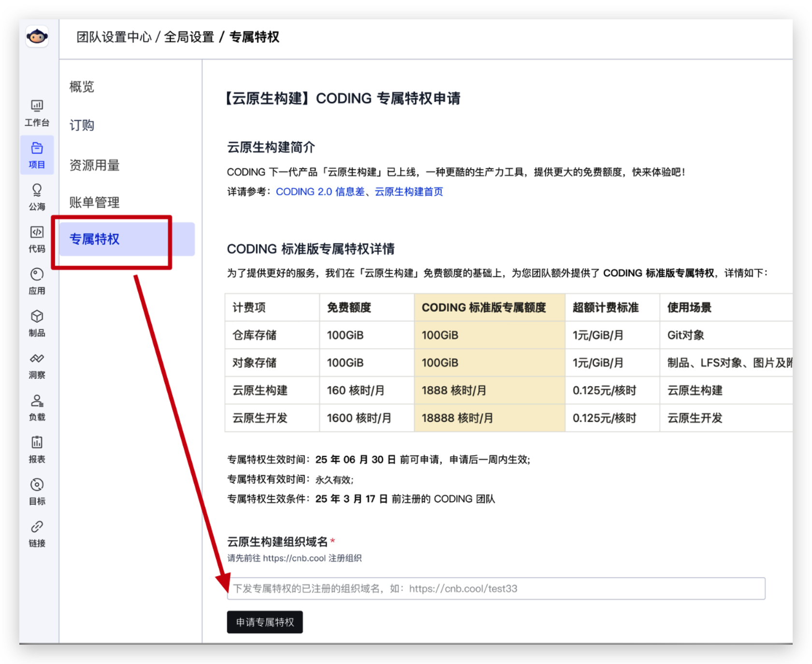The width and height of the screenshot is (812, 664).
Task: Open the 订购 subscription menu item
Action: (82, 126)
